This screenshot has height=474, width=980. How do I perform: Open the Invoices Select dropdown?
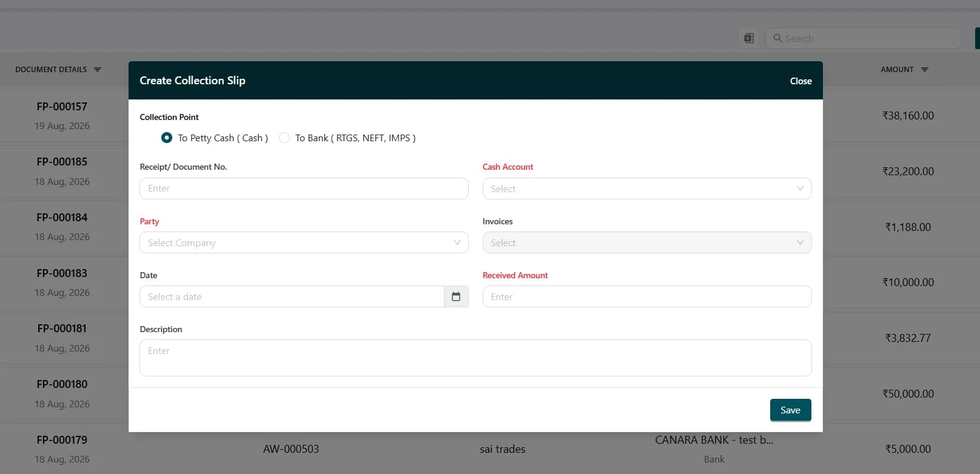(x=647, y=242)
